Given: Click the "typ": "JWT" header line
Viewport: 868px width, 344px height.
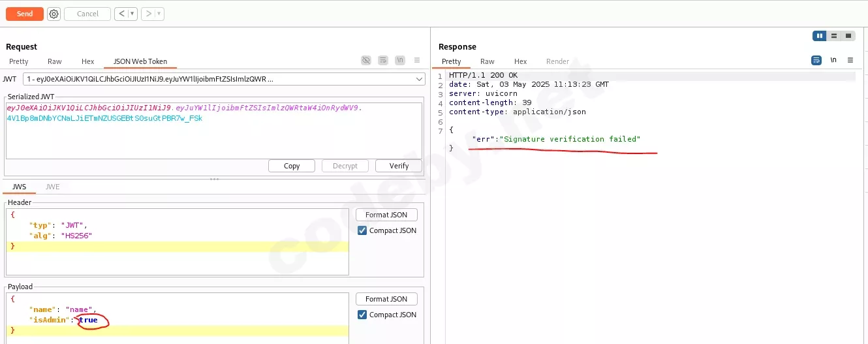Looking at the screenshot, I should (x=58, y=225).
